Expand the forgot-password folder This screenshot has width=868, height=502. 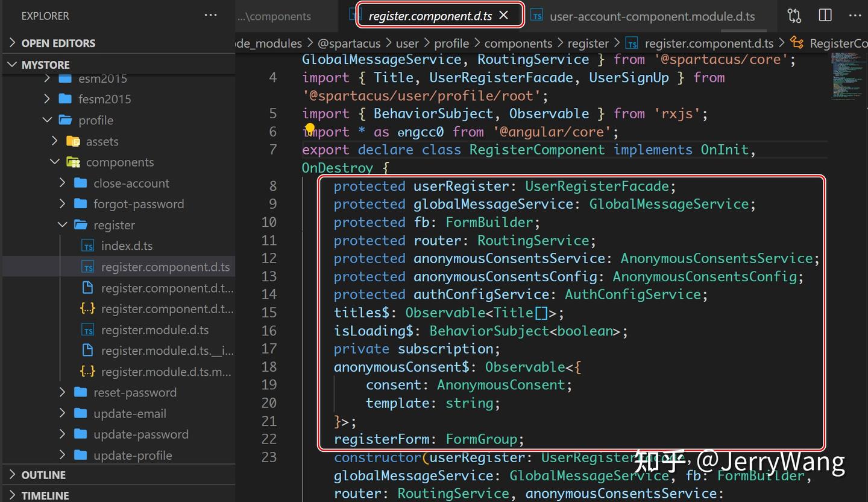63,204
